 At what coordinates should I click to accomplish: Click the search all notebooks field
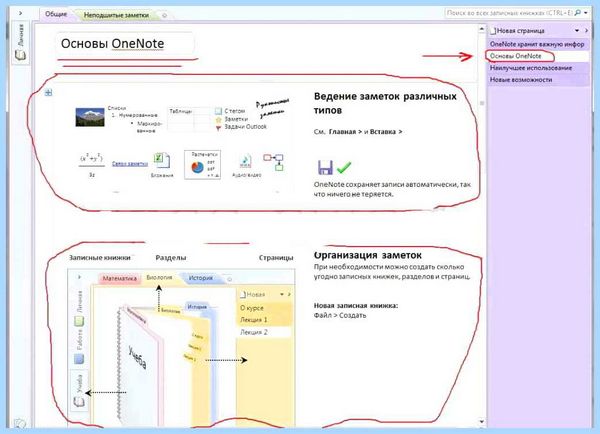[x=510, y=13]
